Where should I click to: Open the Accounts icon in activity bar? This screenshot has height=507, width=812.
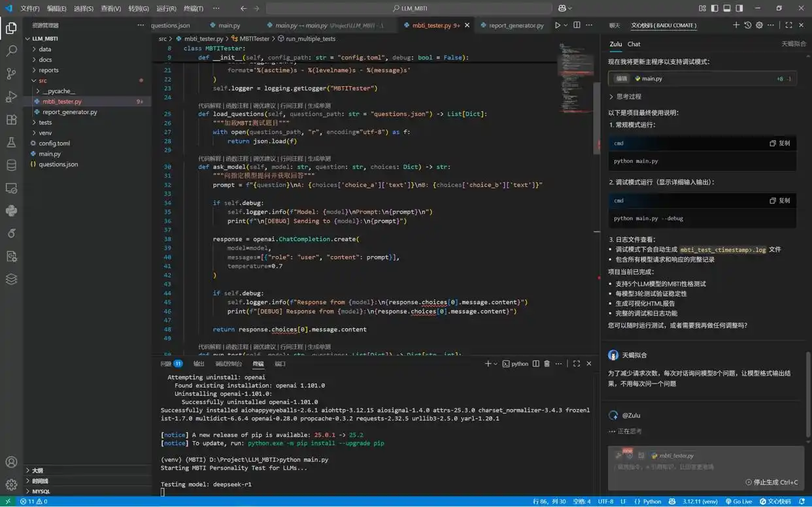pyautogui.click(x=11, y=463)
